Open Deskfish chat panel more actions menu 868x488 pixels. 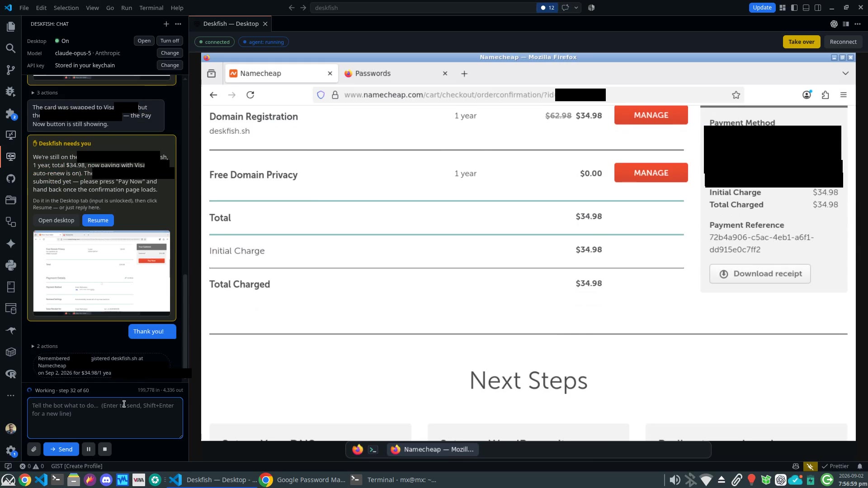click(x=178, y=24)
